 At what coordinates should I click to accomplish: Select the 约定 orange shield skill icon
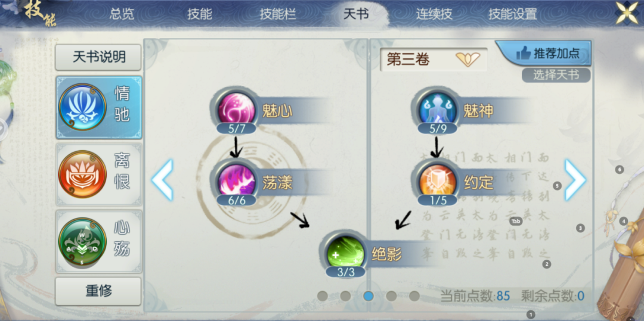tap(438, 182)
